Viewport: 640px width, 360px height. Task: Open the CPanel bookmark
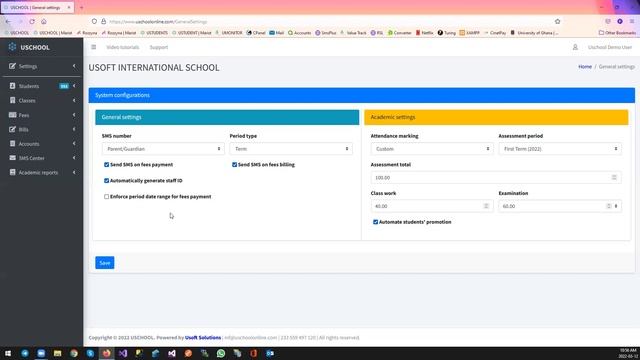tap(256, 33)
